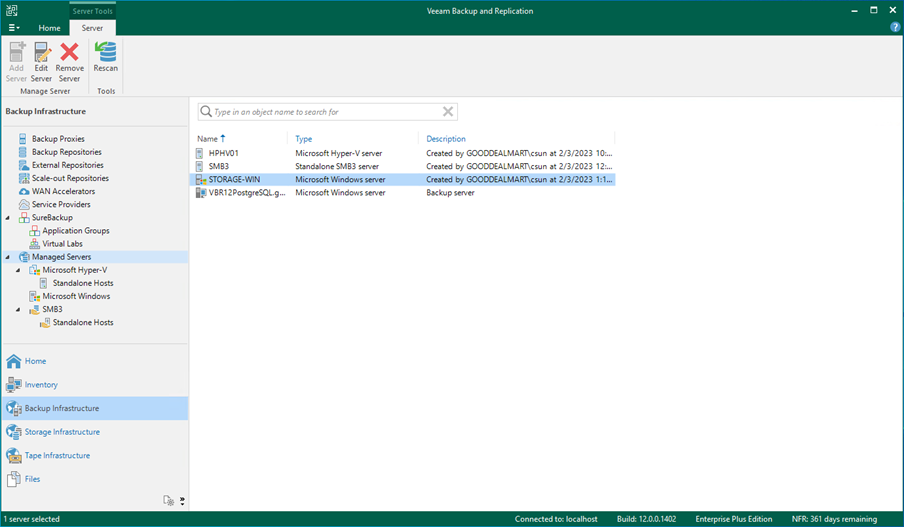Collapse the Microsoft Hyper-V expander arrow
This screenshot has height=527, width=904.
[x=18, y=270]
